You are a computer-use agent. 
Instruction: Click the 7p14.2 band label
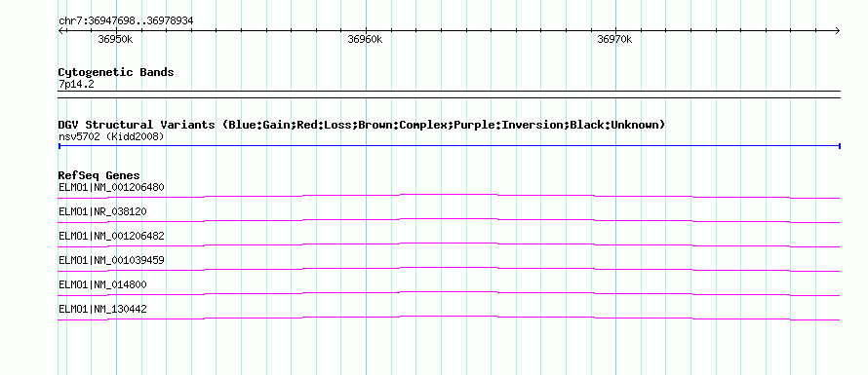coord(77,84)
